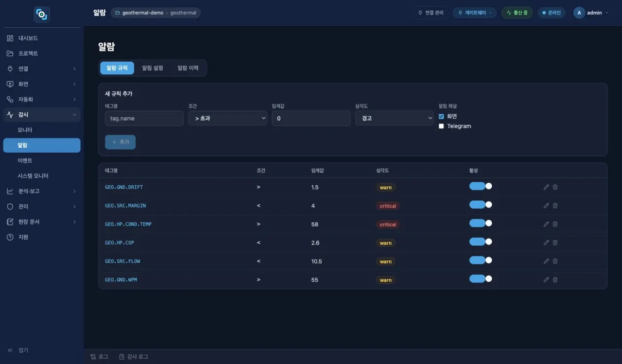The width and height of the screenshot is (622, 364).
Task: Uncheck the 화면 notification channel checkbox
Action: [441, 116]
